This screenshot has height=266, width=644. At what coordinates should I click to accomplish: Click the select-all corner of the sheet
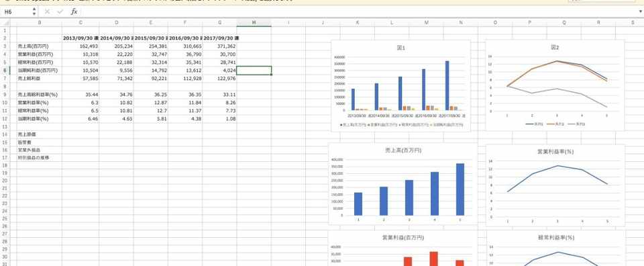tap(5, 23)
